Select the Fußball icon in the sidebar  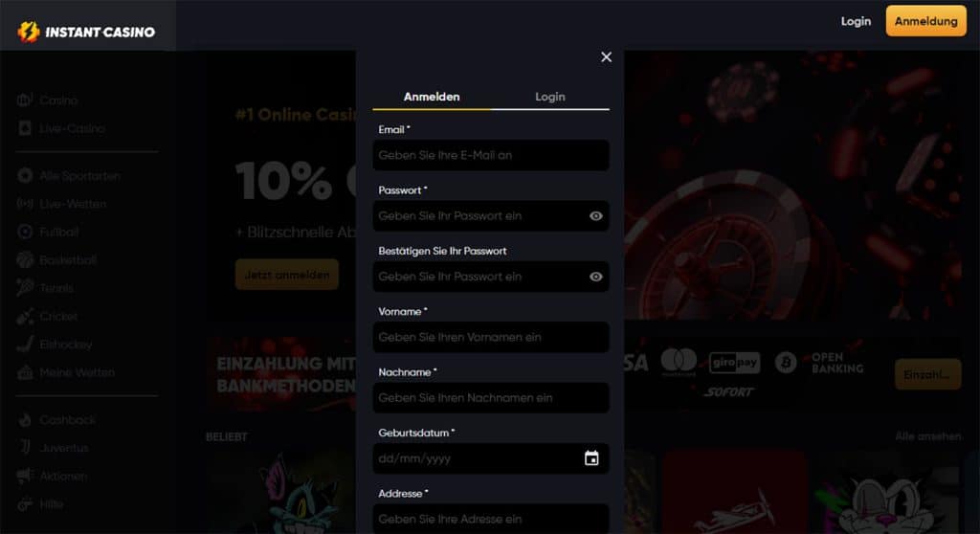tap(25, 232)
